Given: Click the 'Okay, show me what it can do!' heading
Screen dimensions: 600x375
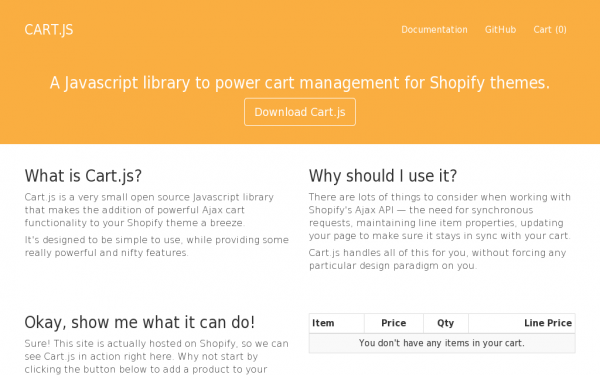Looking at the screenshot, I should point(140,323).
